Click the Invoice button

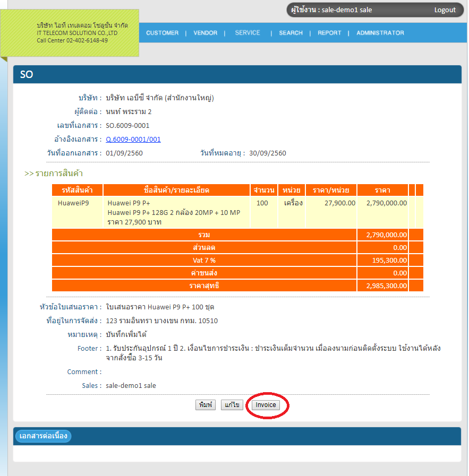pos(266,405)
